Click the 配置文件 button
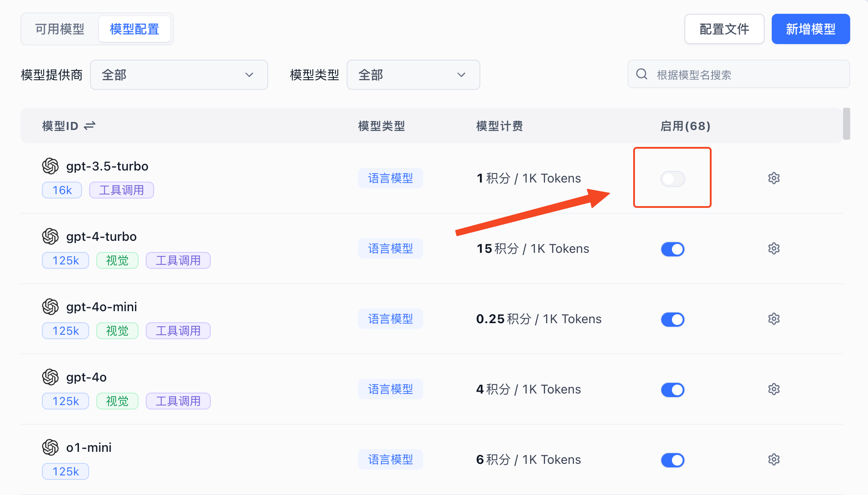 pyautogui.click(x=724, y=29)
